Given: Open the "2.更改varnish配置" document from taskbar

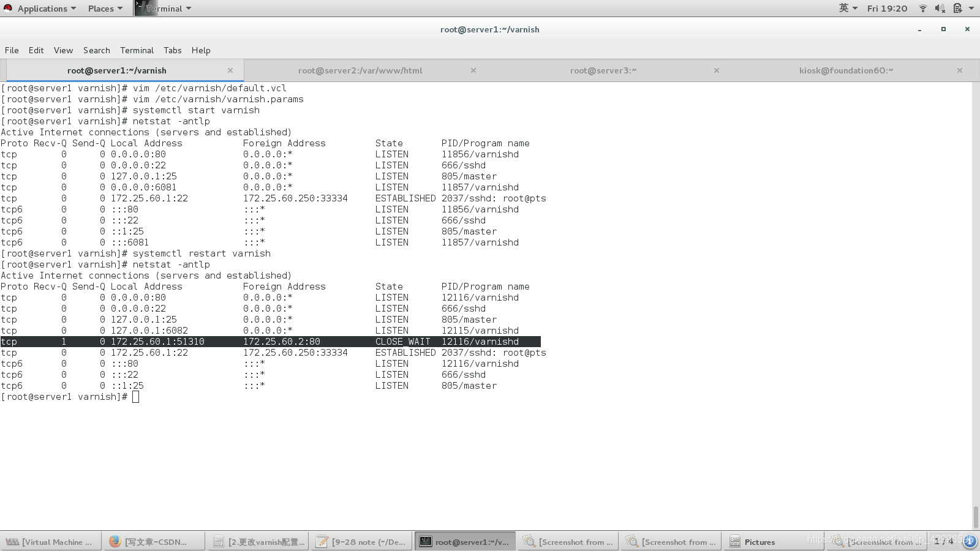Looking at the screenshot, I should [257, 541].
